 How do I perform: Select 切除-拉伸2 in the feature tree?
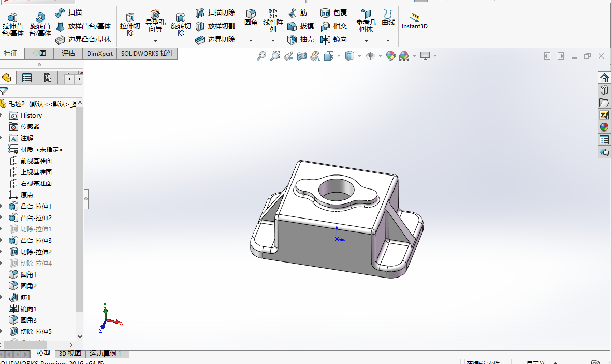[31, 252]
